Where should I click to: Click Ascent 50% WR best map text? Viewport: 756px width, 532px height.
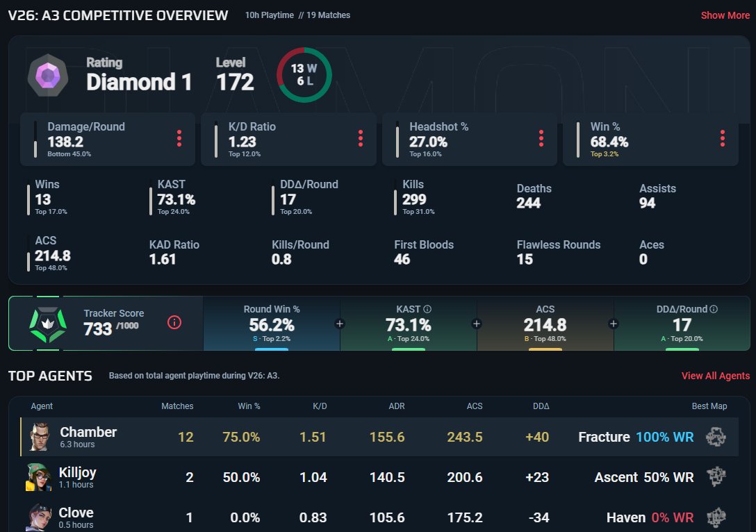(644, 477)
